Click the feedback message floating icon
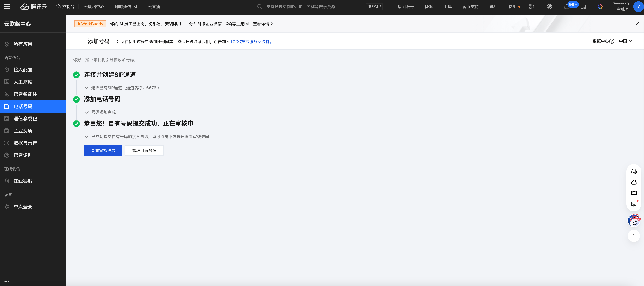This screenshot has height=286, width=644. click(x=634, y=204)
